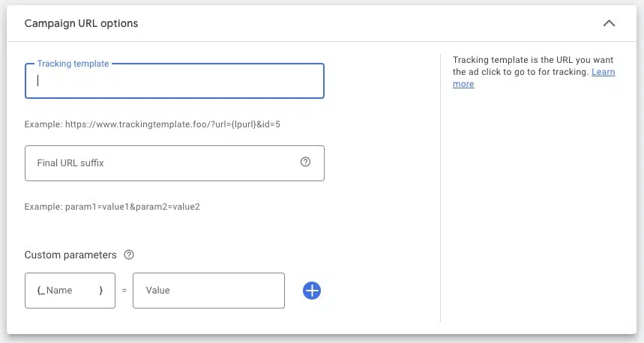644x343 pixels.
Task: Select the tracking template example text
Action: 152,124
